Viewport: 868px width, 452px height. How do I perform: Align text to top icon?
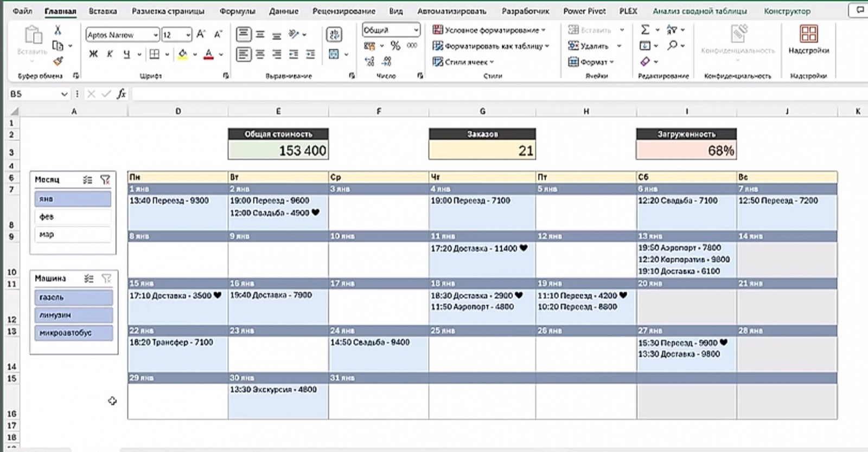point(244,34)
